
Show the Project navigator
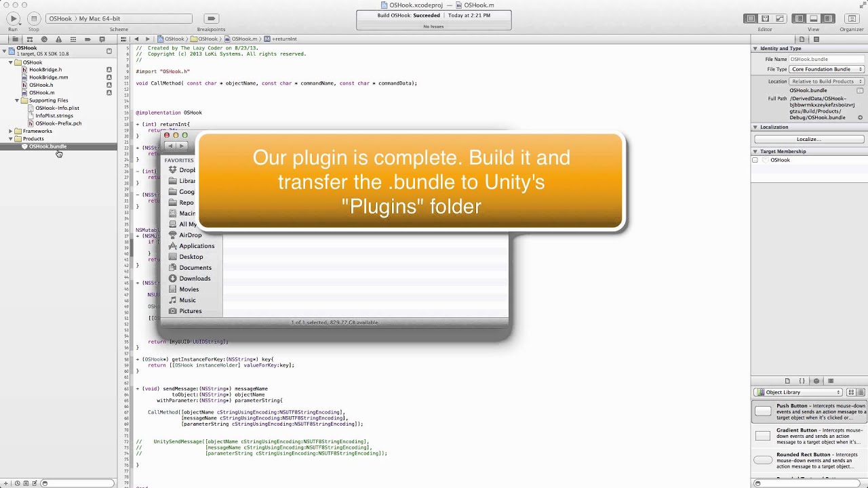coord(15,39)
